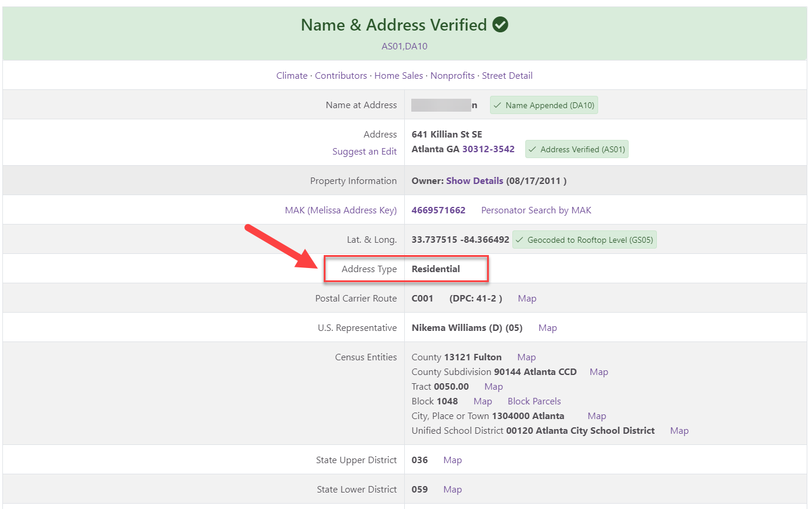View Home Sales data

click(398, 75)
